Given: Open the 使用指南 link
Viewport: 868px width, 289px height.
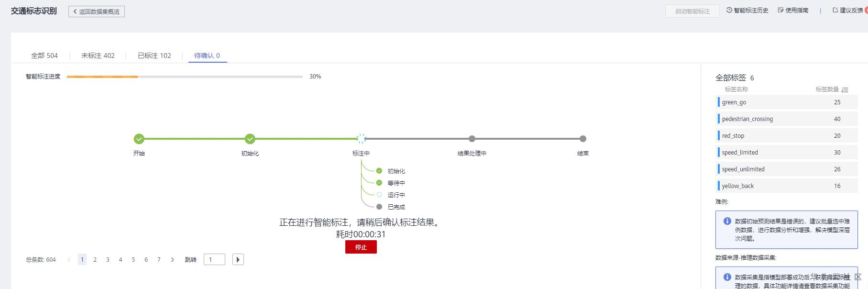Looking at the screenshot, I should [x=793, y=10].
